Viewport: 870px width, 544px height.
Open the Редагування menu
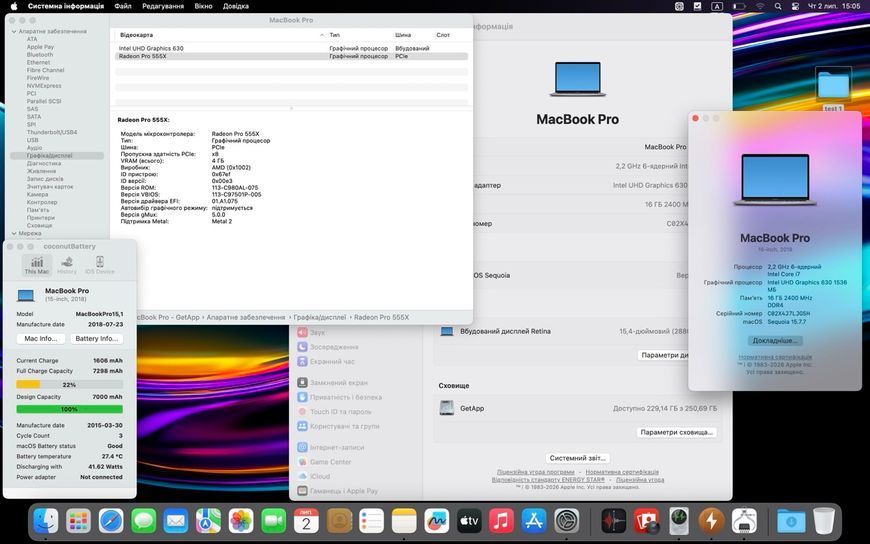163,6
